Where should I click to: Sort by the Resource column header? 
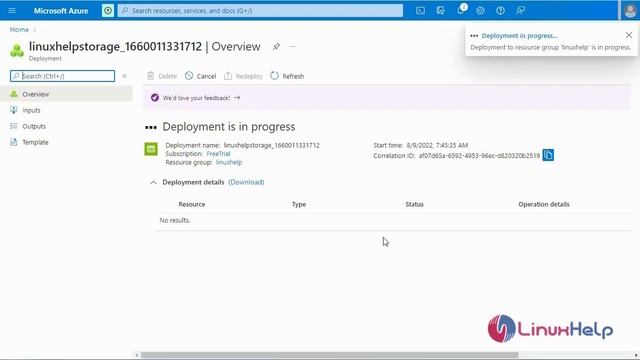click(192, 204)
